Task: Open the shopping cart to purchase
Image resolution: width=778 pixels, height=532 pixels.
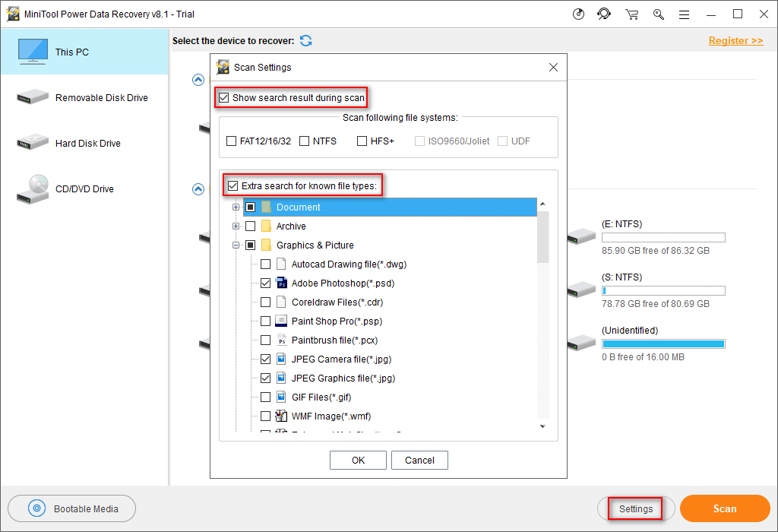Action: [631, 14]
